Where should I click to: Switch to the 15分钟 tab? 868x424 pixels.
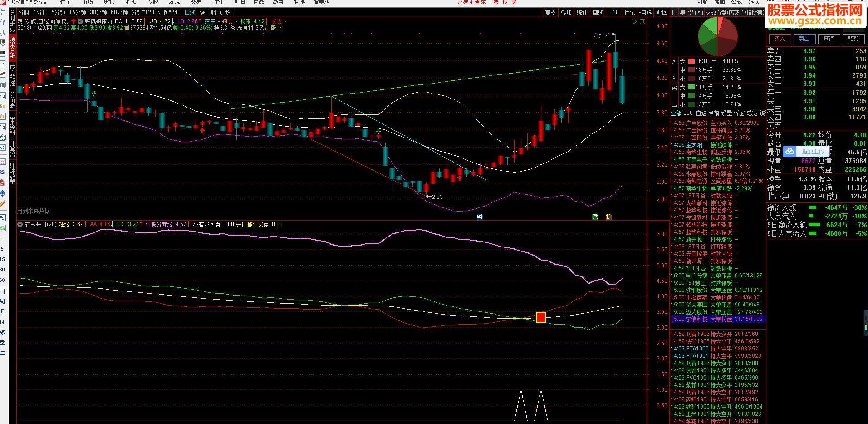pyautogui.click(x=78, y=12)
